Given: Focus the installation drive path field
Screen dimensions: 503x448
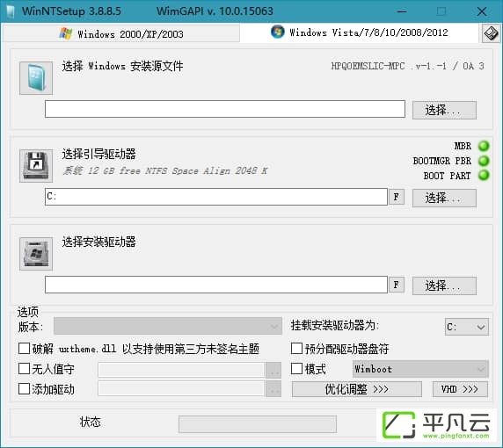Looking at the screenshot, I should tap(216, 285).
